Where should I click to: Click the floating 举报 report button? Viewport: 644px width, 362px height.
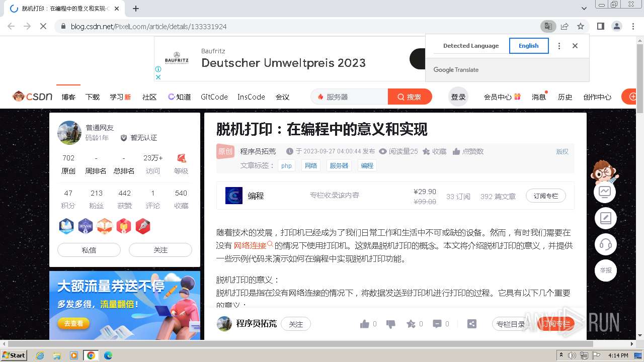605,270
